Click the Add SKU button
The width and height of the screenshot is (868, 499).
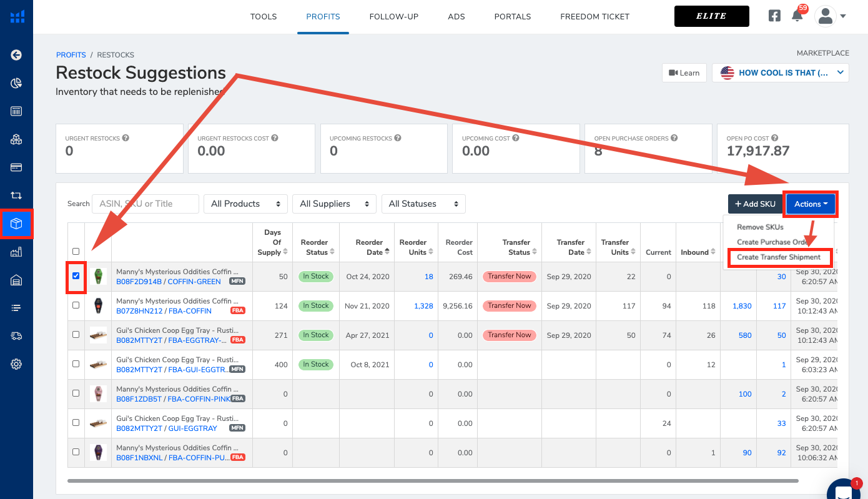tap(754, 204)
